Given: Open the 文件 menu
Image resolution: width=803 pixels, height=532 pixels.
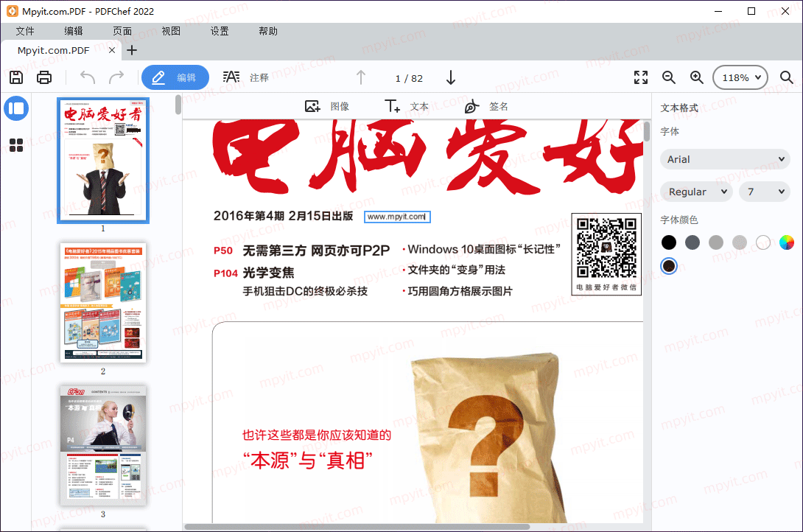Looking at the screenshot, I should point(25,31).
